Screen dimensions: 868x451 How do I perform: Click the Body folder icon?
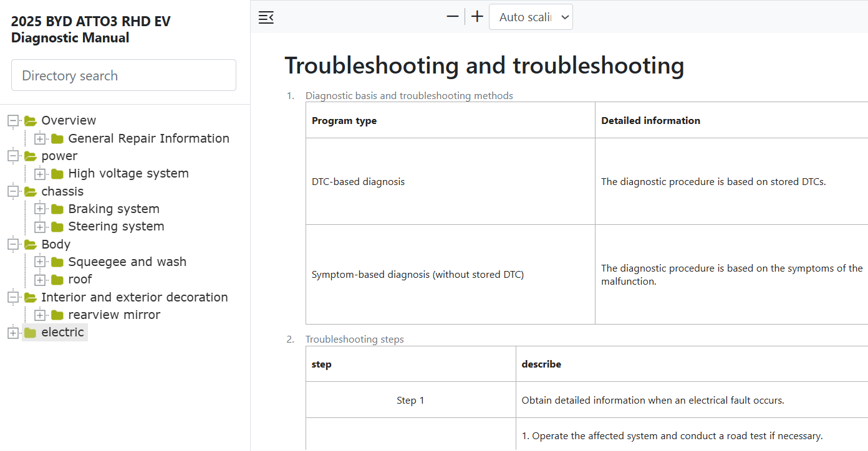[30, 244]
